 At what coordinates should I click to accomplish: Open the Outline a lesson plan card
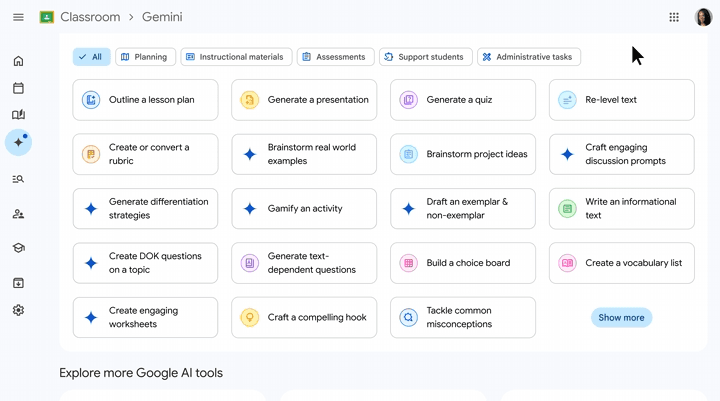click(145, 100)
